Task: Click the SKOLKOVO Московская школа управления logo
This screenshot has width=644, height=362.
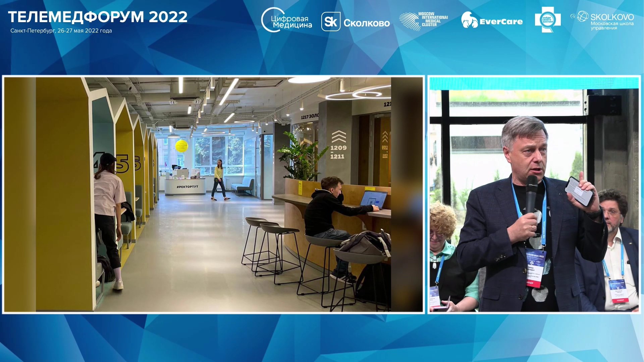Action: [602, 20]
